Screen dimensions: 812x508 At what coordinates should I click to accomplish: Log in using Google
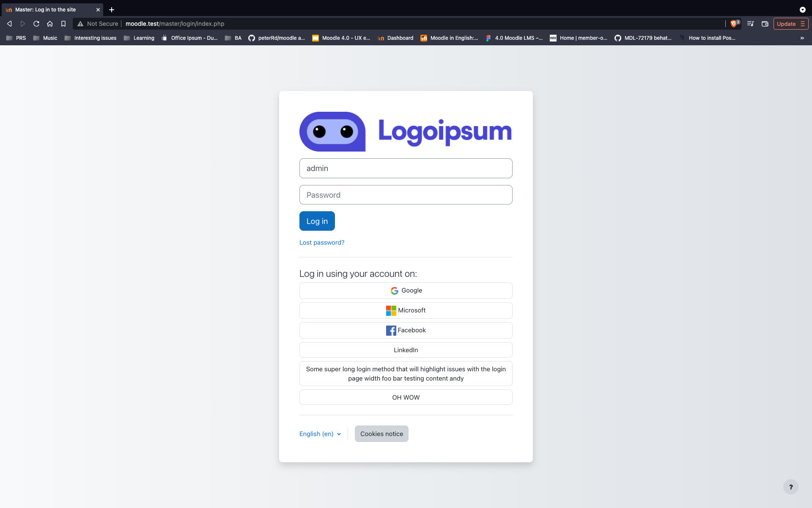click(x=406, y=290)
